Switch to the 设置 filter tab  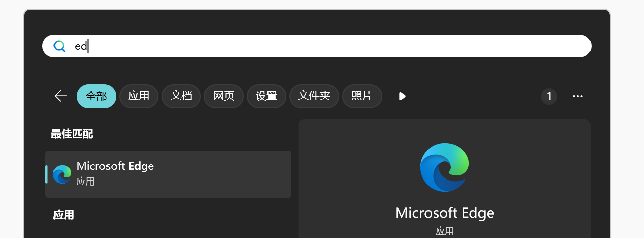click(266, 96)
